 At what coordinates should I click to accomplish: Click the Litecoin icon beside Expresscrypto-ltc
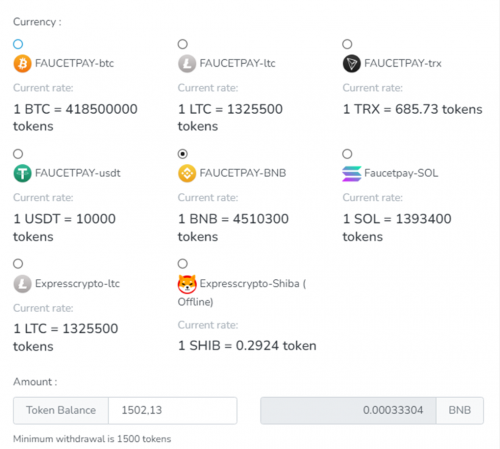coord(22,284)
